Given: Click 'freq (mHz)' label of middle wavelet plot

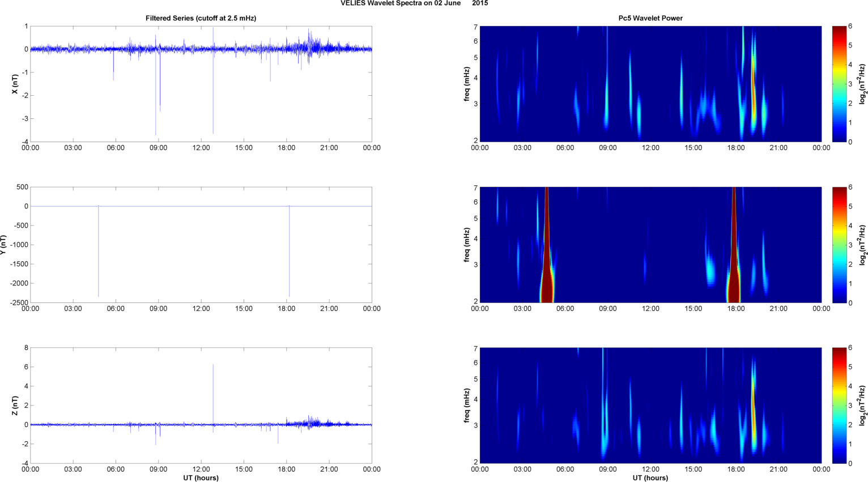Looking at the screenshot, I should coord(466,245).
